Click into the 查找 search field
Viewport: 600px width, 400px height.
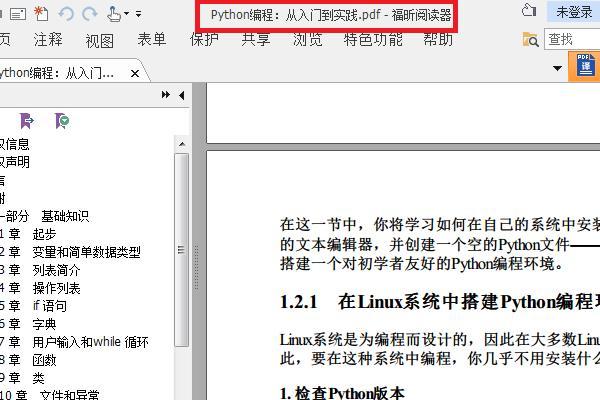[572, 39]
